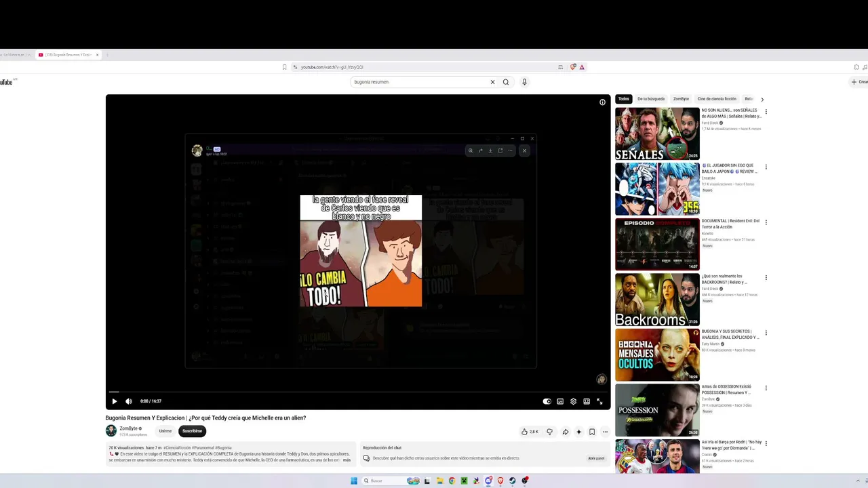Like the video with 2,8 K likes
868x488 pixels.
pos(530,432)
